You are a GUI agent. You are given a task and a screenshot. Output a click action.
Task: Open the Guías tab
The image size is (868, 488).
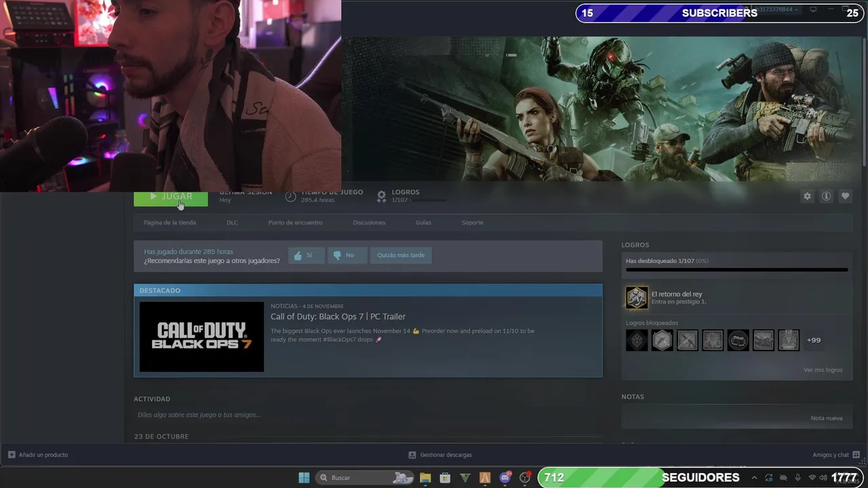coord(423,222)
